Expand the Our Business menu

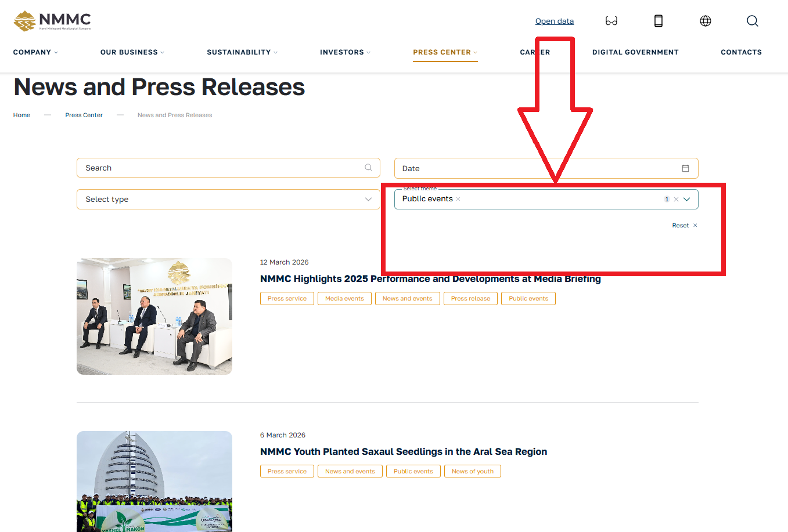132,52
